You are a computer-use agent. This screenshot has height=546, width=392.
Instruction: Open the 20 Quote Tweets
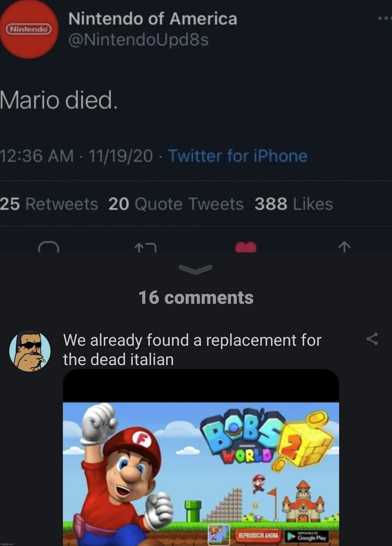tap(176, 204)
